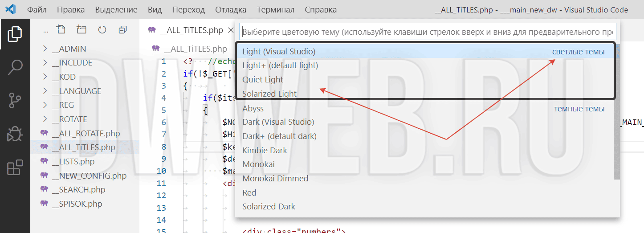Screen dimensions: 644x233
Task: Click the theme list scrollbar
Action: point(617,111)
